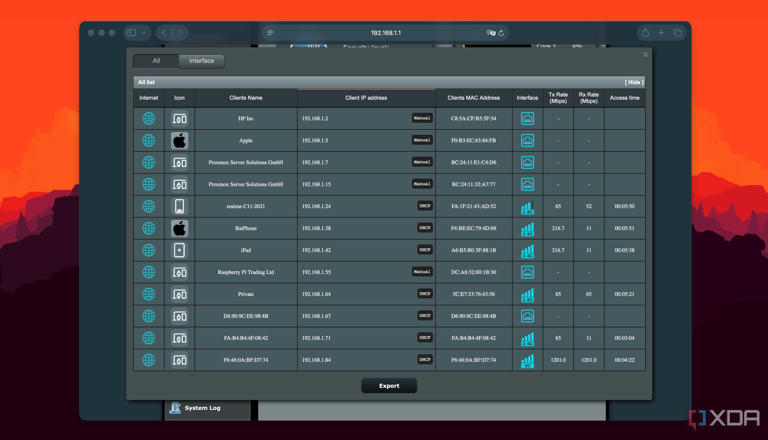Reload the page with the refresh icon
The image size is (768, 440).
coord(501,33)
